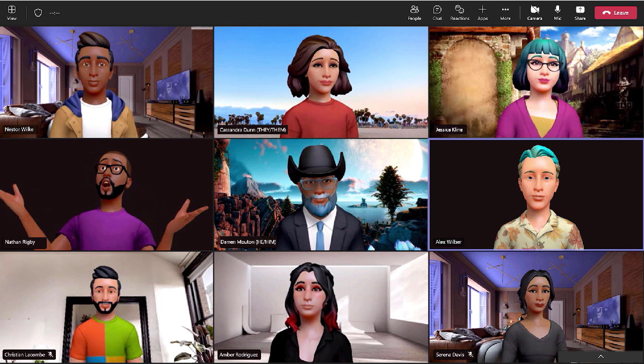This screenshot has height=364, width=644.
Task: Expand the chevron panel at bottom right
Action: pyautogui.click(x=600, y=356)
